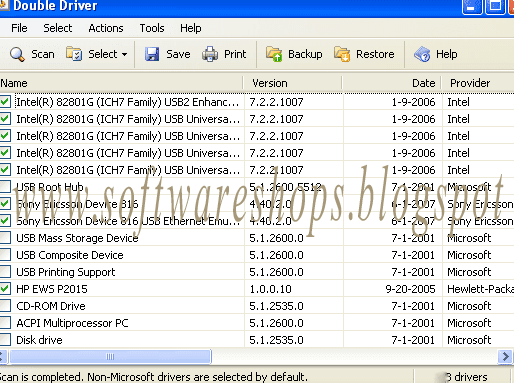Click the Select checklist folder icon
514x383 pixels.
coord(74,54)
